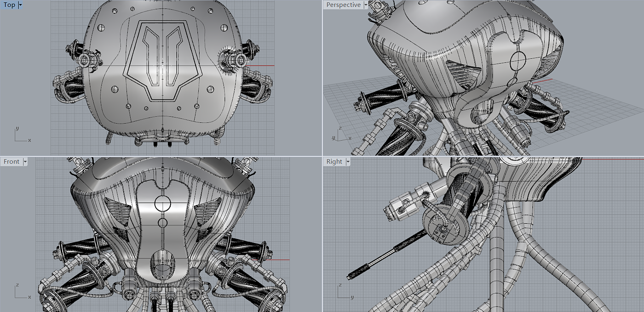Pick the small circle below it in Front viewport

pos(162,223)
